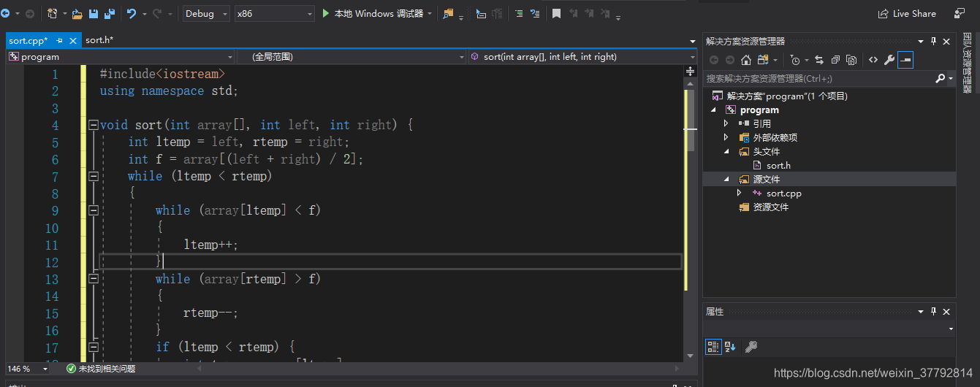
Task: Collapse the while (array[rtemp] > f) block
Action: (94, 279)
